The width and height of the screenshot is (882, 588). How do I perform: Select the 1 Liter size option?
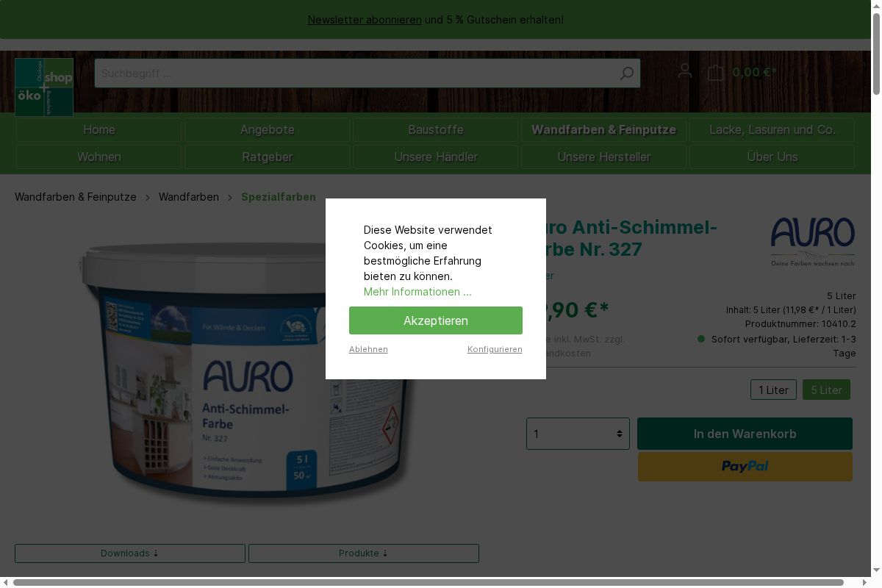tap(773, 390)
